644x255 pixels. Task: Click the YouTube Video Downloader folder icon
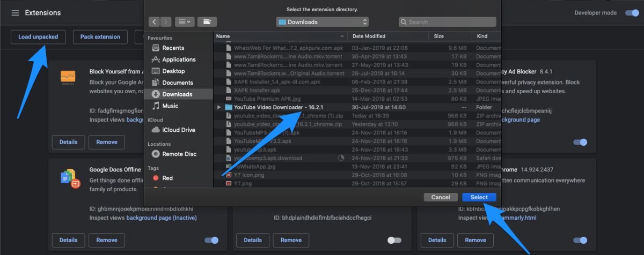point(229,107)
